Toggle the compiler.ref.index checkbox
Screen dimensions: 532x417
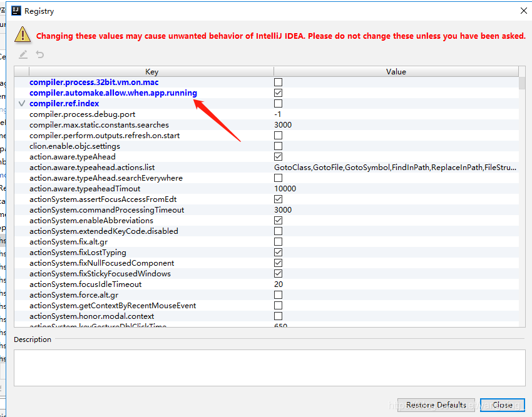pos(279,103)
